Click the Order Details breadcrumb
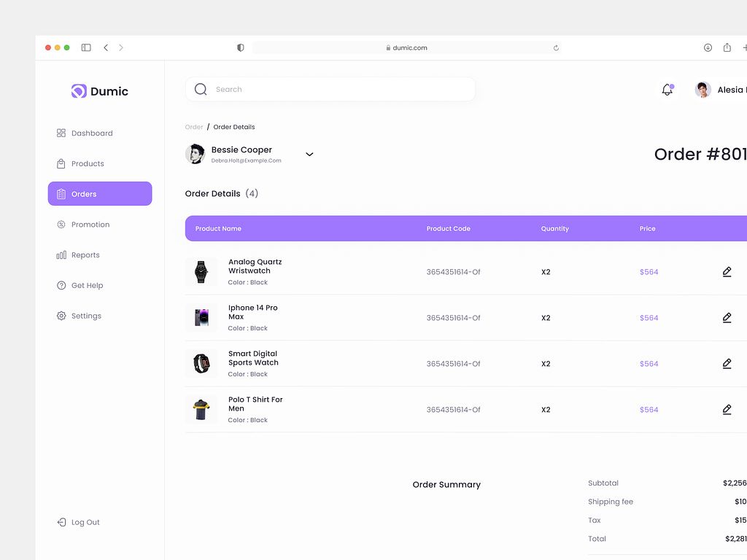The height and width of the screenshot is (560, 747). pyautogui.click(x=234, y=127)
